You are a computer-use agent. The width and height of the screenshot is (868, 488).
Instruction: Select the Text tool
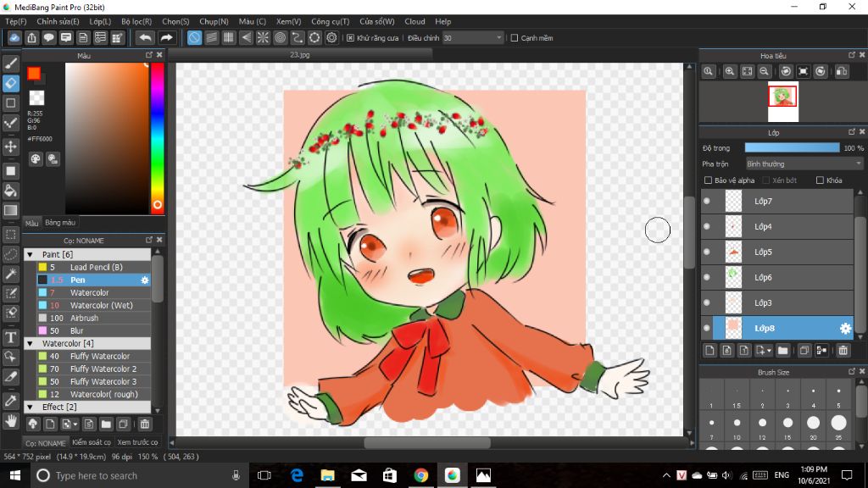click(x=10, y=337)
